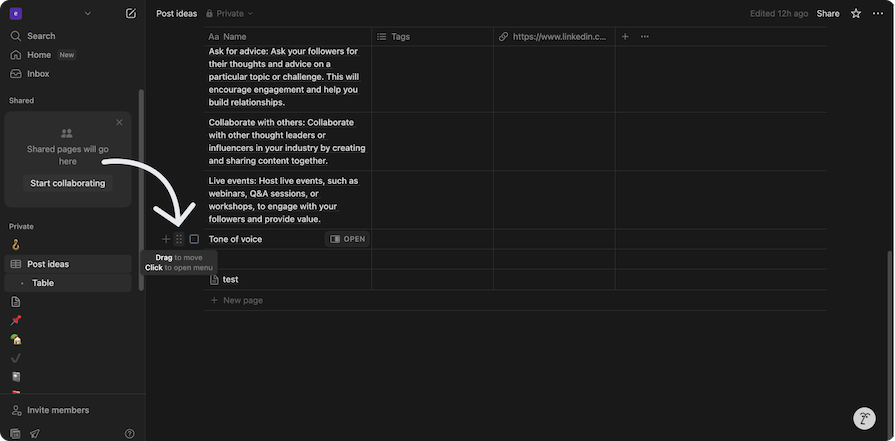
Task: Tick the checkbox next to Tone of voice
Action: click(x=194, y=239)
